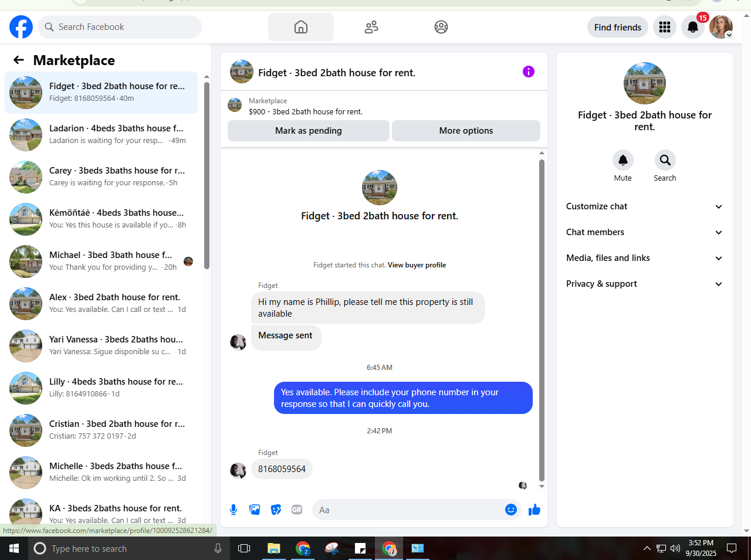Open Yari Vanessa 3beds 2baths conversation
The width and height of the screenshot is (751, 560).
click(101, 346)
